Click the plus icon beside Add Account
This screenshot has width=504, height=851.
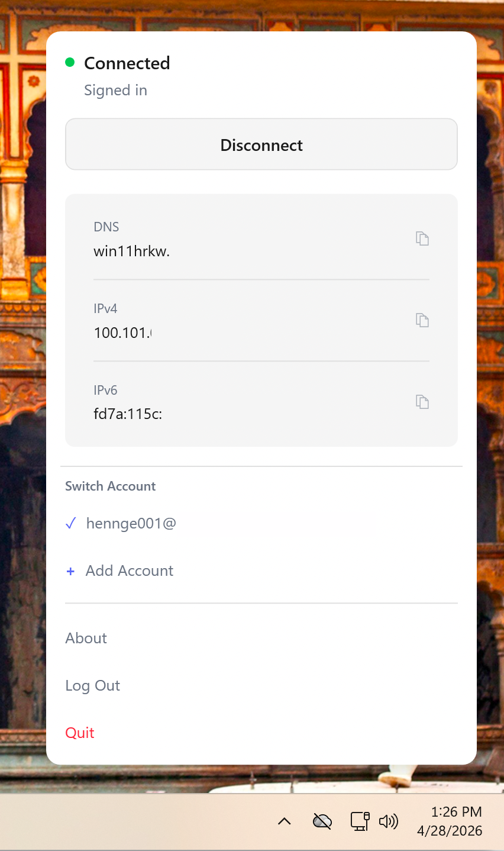click(x=70, y=571)
